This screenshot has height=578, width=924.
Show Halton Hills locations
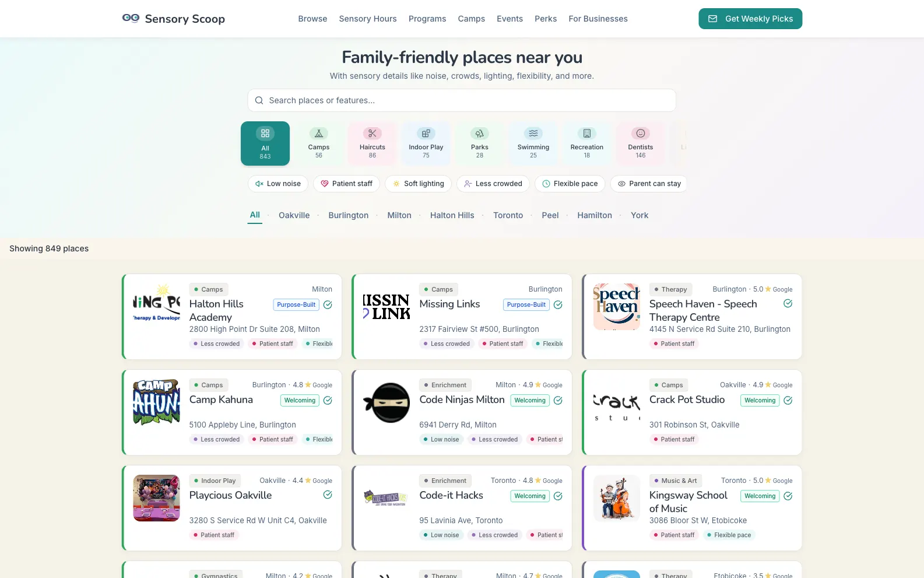click(x=452, y=215)
